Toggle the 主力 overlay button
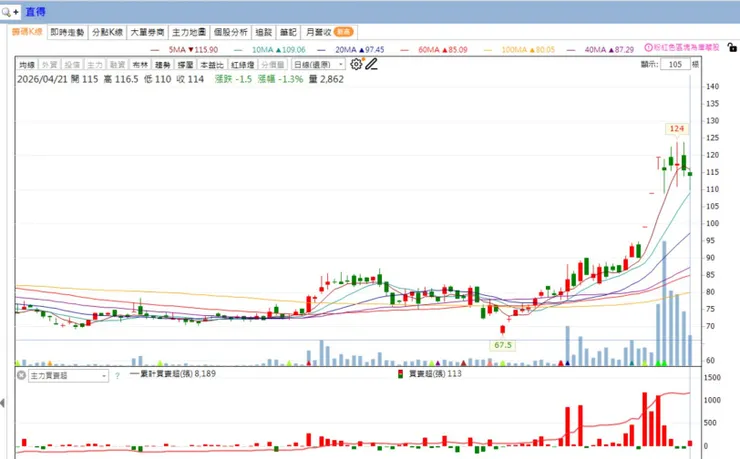This screenshot has width=740, height=459. tap(95, 65)
